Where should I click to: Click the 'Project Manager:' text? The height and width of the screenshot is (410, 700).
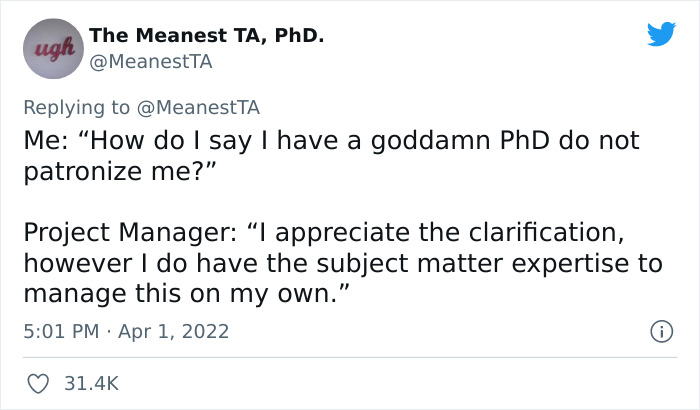pos(126,233)
